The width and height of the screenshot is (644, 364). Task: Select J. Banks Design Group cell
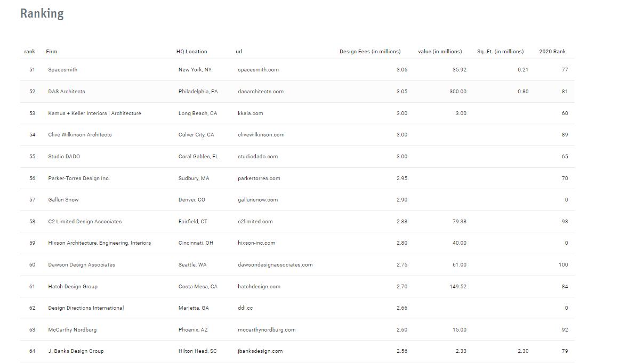pyautogui.click(x=76, y=351)
